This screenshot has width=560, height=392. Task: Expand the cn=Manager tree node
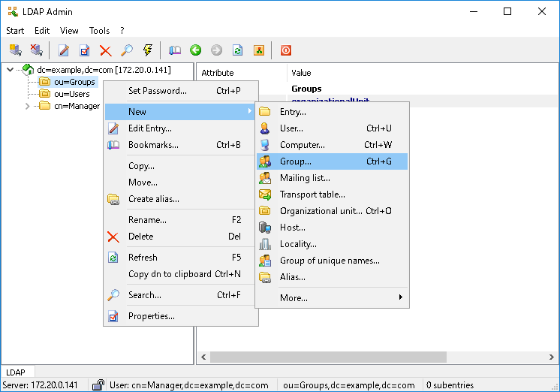pos(27,106)
